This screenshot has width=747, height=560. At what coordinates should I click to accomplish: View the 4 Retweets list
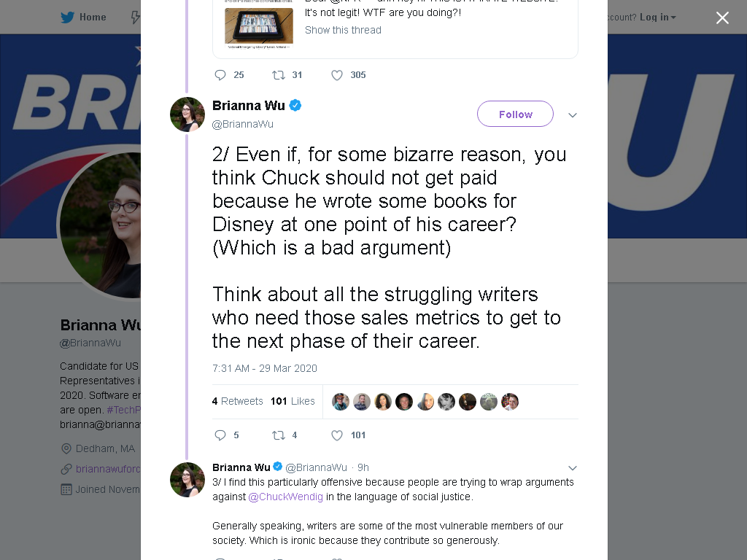pyautogui.click(x=237, y=401)
